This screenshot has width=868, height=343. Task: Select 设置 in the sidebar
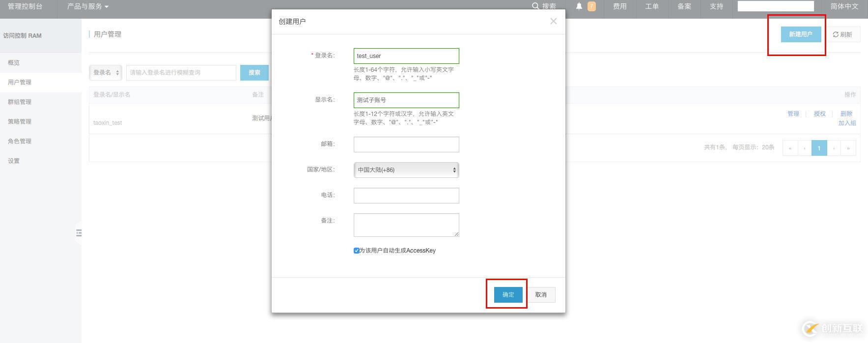(41, 161)
